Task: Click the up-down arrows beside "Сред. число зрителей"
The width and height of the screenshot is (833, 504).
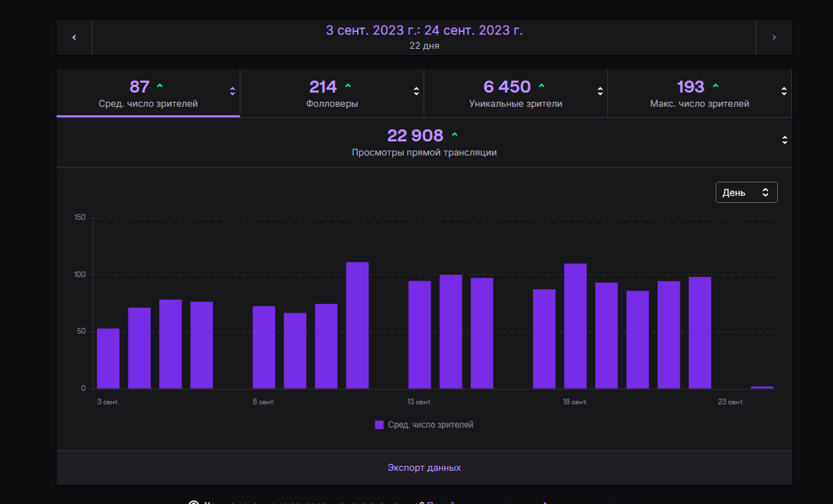Action: pyautogui.click(x=233, y=91)
